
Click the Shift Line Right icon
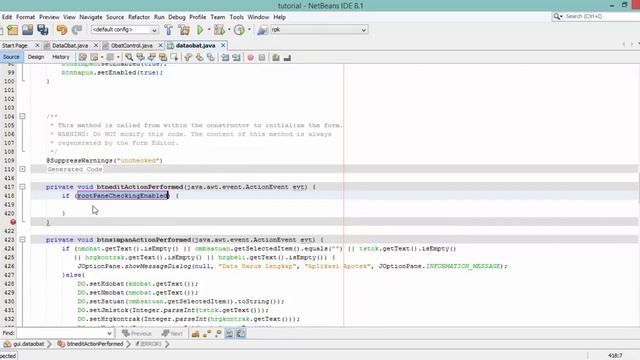pyautogui.click(x=236, y=58)
